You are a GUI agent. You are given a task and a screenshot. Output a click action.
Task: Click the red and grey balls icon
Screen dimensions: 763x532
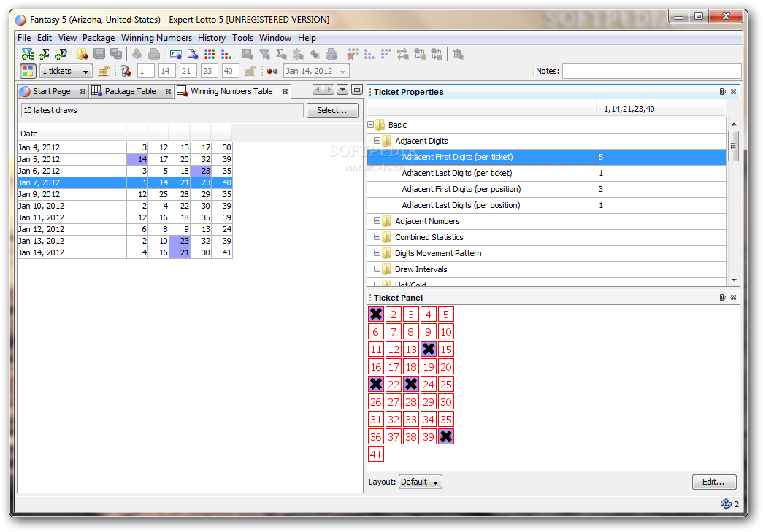(272, 71)
